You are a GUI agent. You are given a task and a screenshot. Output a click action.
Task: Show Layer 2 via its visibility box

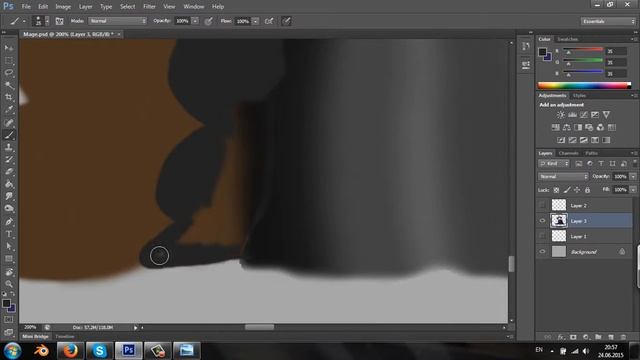tap(542, 205)
